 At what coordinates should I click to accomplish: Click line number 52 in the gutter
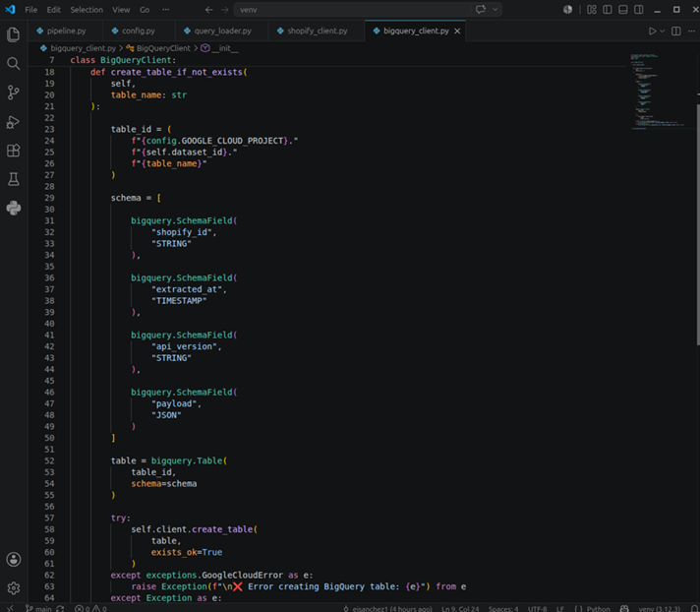pos(49,460)
